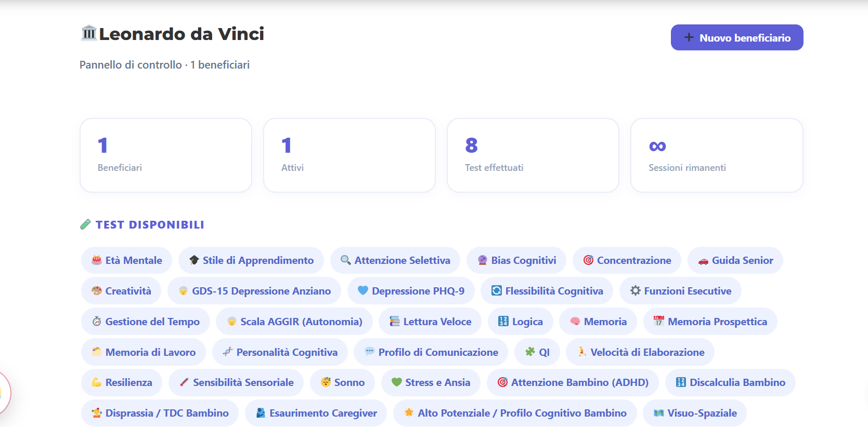Open the Test effettuati card

533,155
